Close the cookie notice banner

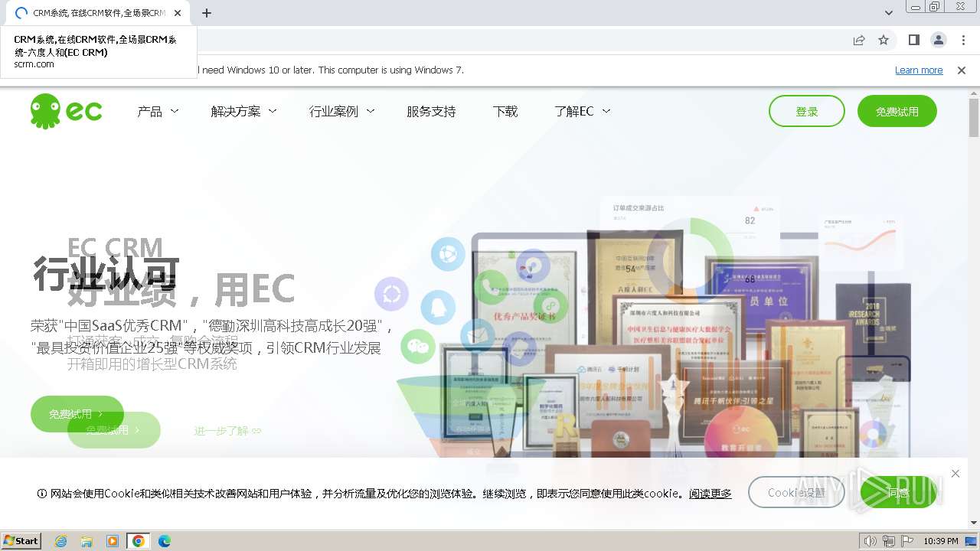[x=955, y=474]
